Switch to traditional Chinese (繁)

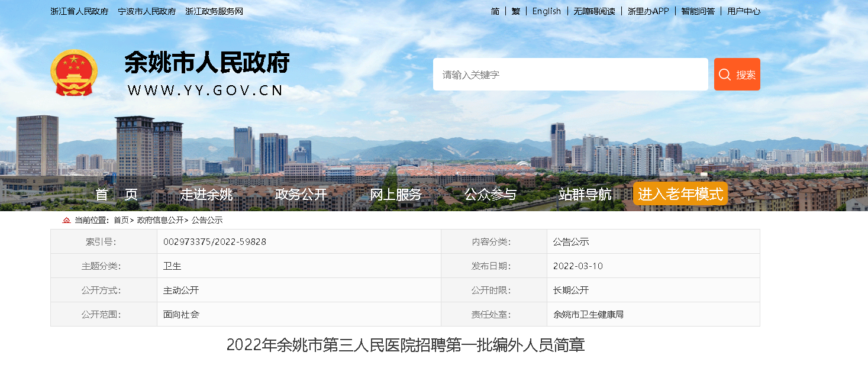click(x=515, y=11)
